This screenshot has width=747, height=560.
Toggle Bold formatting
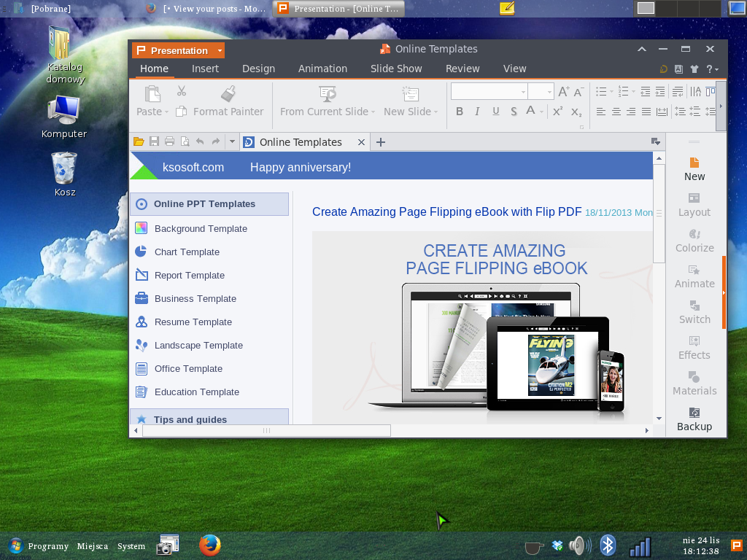coord(460,112)
